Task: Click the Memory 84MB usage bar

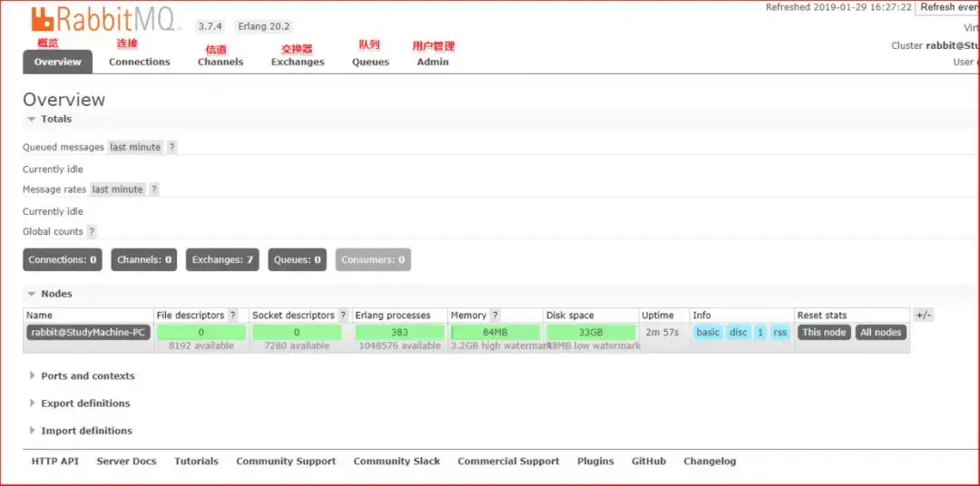Action: tap(495, 333)
